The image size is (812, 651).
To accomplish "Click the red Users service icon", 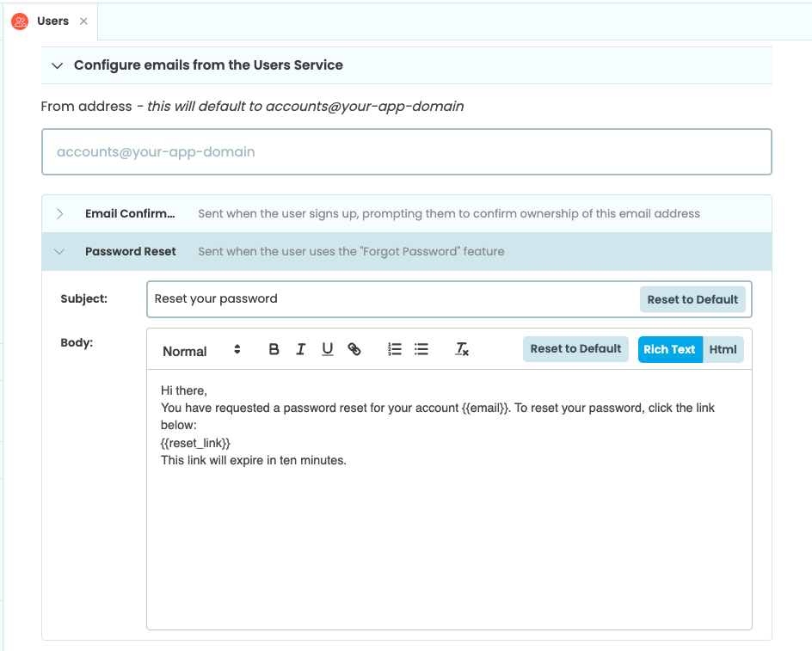I will (x=18, y=21).
